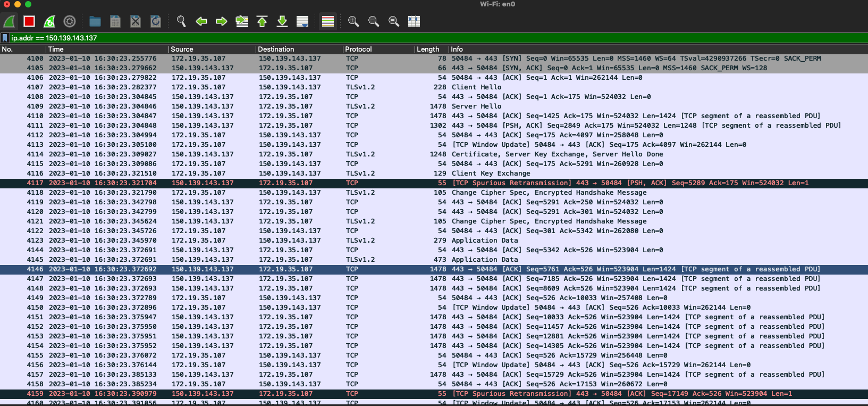Select packet 4114 Certificate, Server Key Exchange
The height and width of the screenshot is (406, 868).
(x=434, y=154)
